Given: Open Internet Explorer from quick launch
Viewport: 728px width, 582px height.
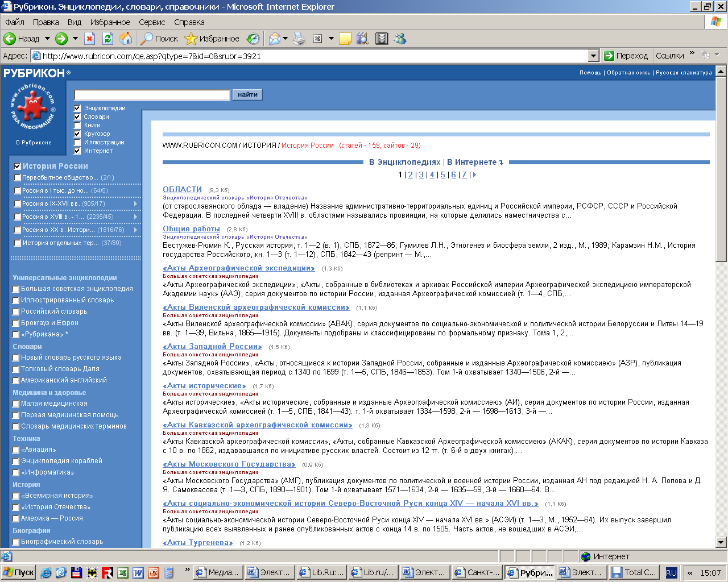Looking at the screenshot, I should [x=46, y=572].
